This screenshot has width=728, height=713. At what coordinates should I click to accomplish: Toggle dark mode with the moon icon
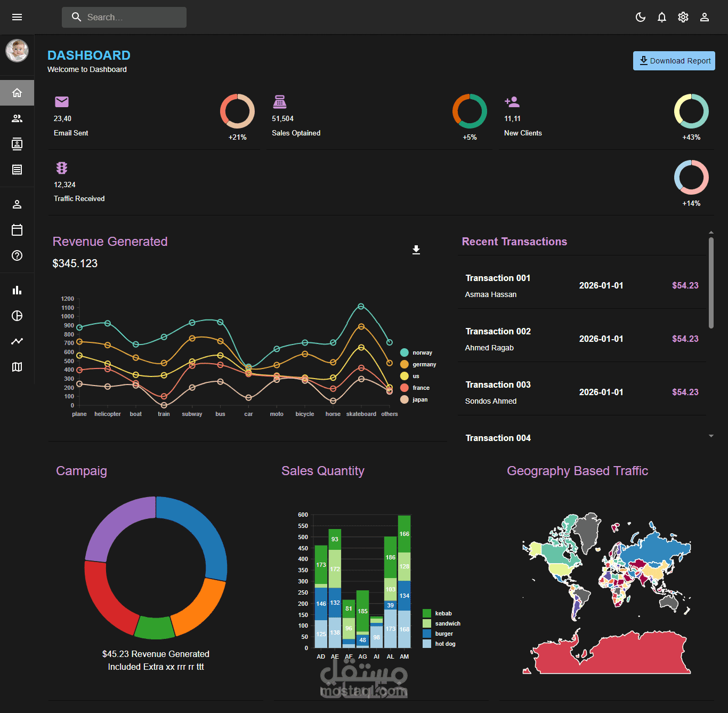coord(640,17)
